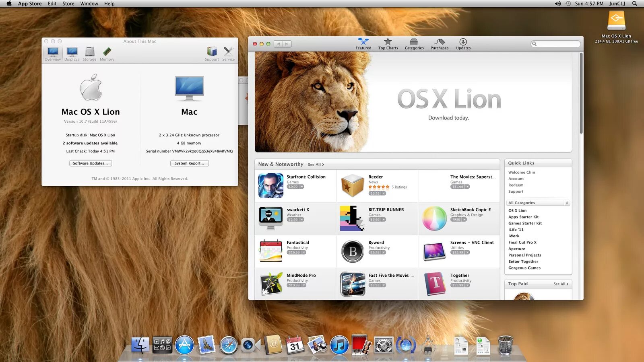Open Mail stamp icon in the Dock

tap(206, 345)
